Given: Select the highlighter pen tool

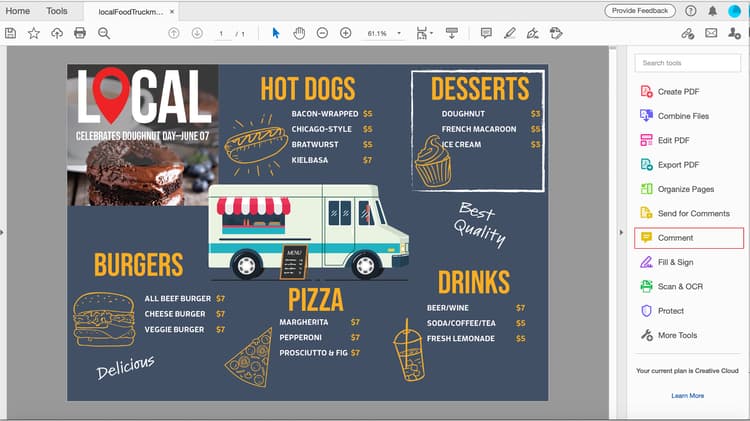Looking at the screenshot, I should click(x=509, y=33).
